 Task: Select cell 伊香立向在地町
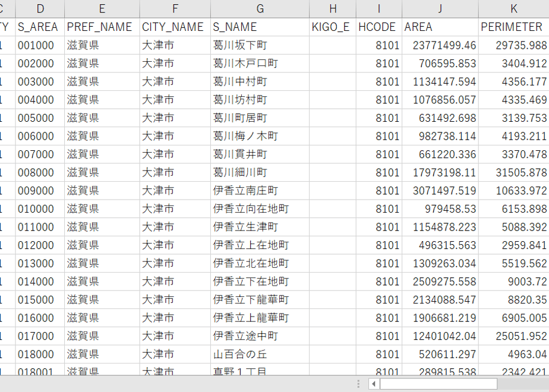(x=260, y=209)
